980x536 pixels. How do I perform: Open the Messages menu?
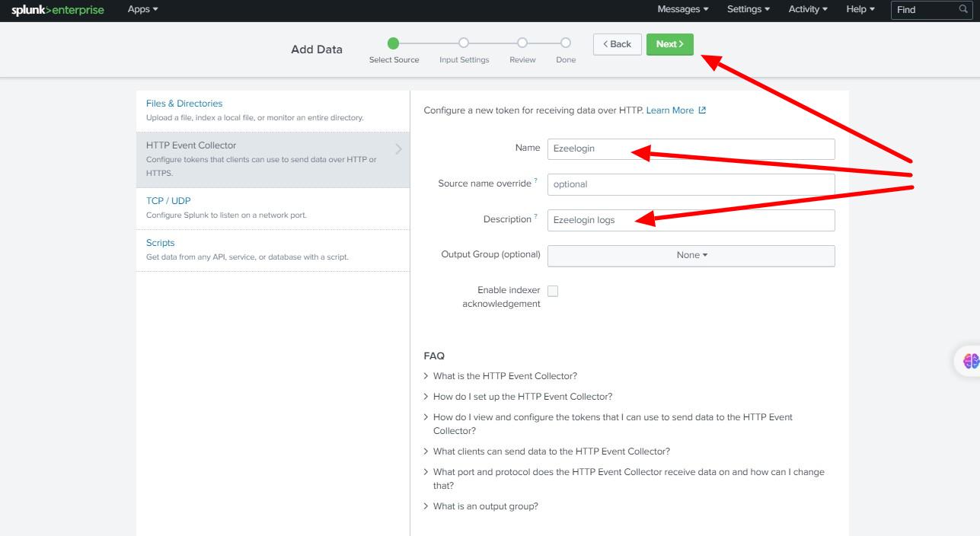682,9
